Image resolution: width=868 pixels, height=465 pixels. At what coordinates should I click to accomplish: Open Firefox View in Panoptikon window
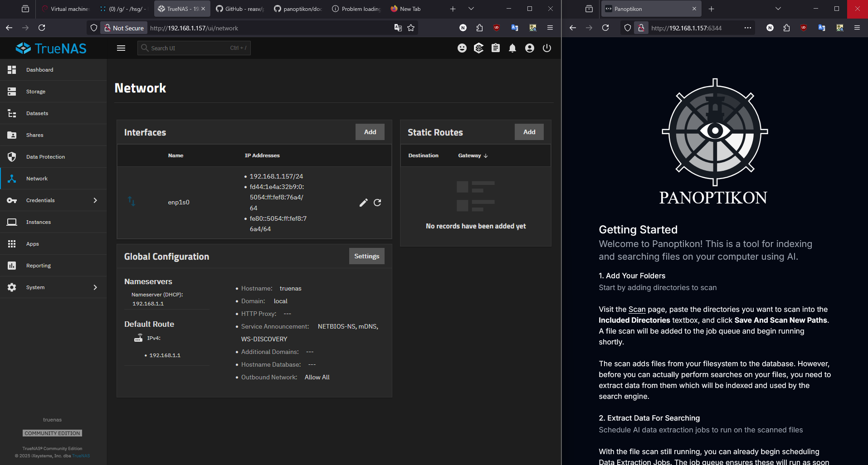pyautogui.click(x=589, y=9)
